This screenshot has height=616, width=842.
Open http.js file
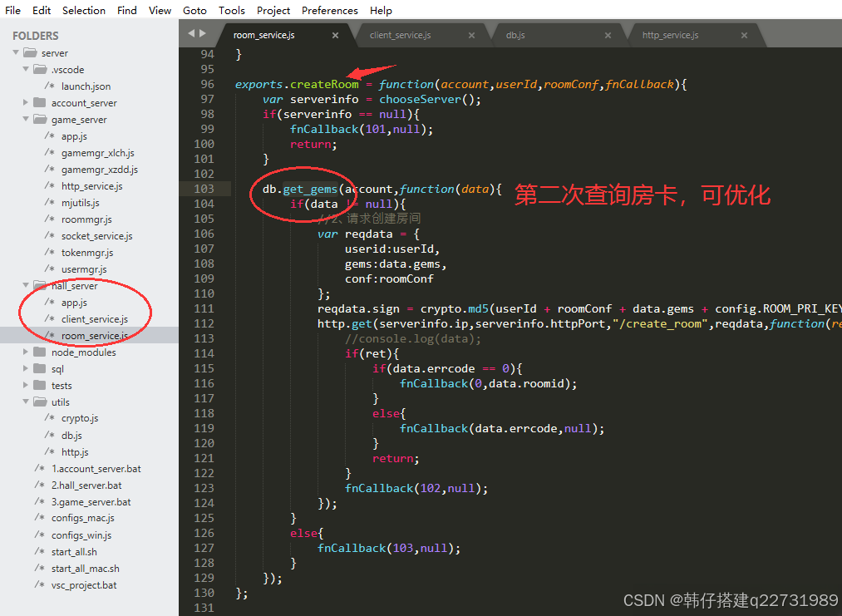tap(75, 451)
